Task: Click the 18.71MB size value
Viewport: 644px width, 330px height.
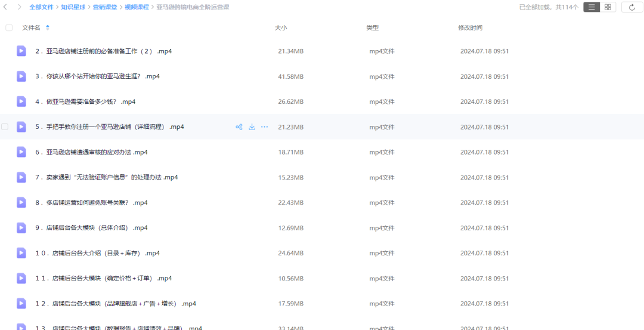Action: coord(291,152)
